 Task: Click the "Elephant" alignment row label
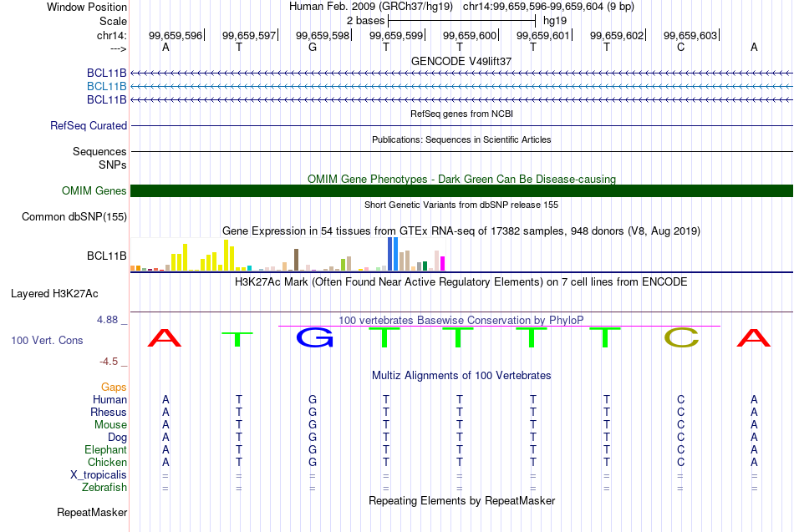(105, 450)
